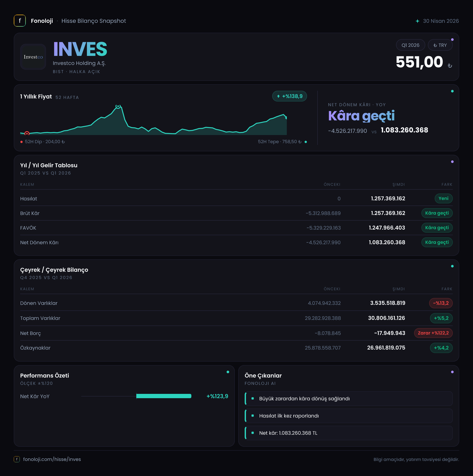Viewport: 473px width, 476px height.
Task: Click the "Investco Holding A.Ş." company name
Action: (79, 63)
